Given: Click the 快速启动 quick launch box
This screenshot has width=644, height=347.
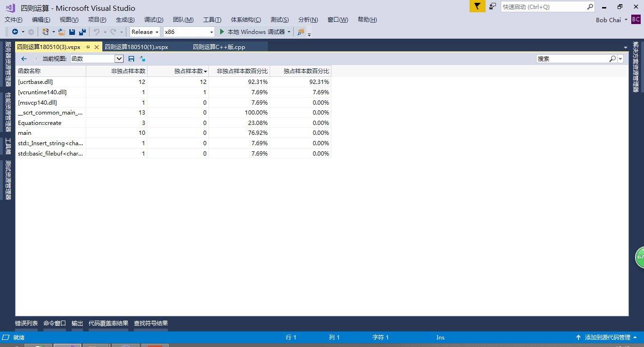Looking at the screenshot, I should pos(543,7).
